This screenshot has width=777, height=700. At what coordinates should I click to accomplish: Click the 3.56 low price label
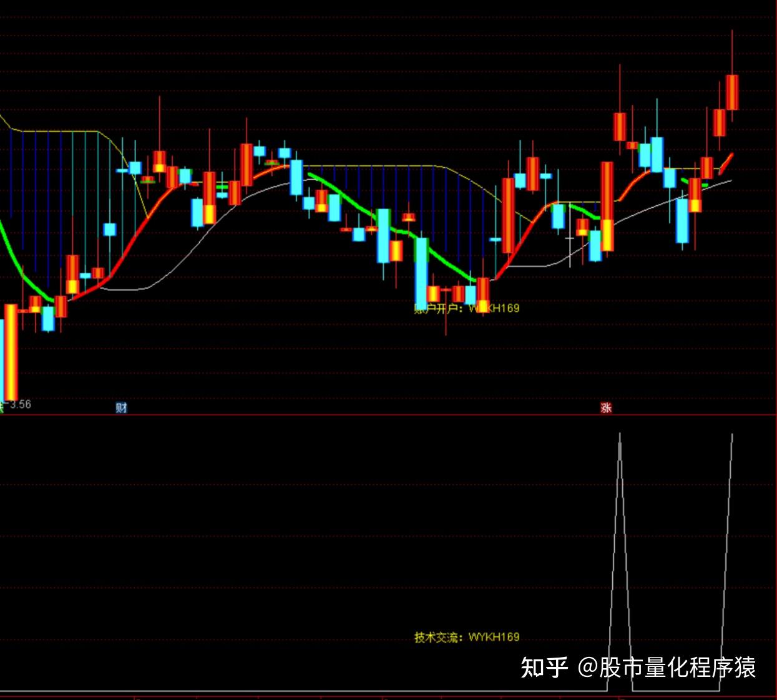pos(20,404)
